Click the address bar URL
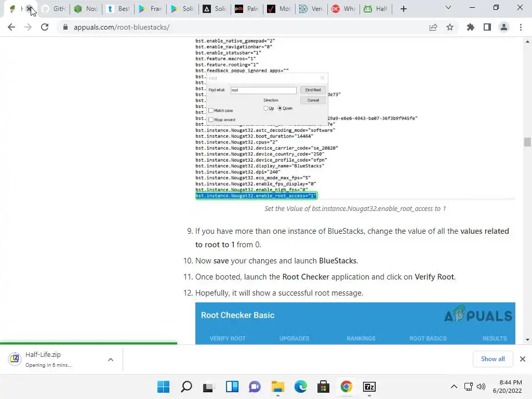532x399 pixels. pyautogui.click(x=122, y=27)
